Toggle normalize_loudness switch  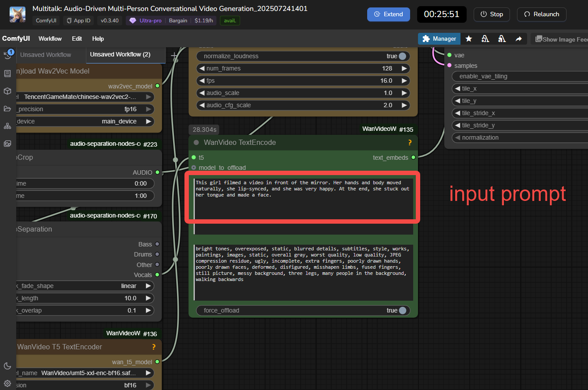[x=402, y=56]
